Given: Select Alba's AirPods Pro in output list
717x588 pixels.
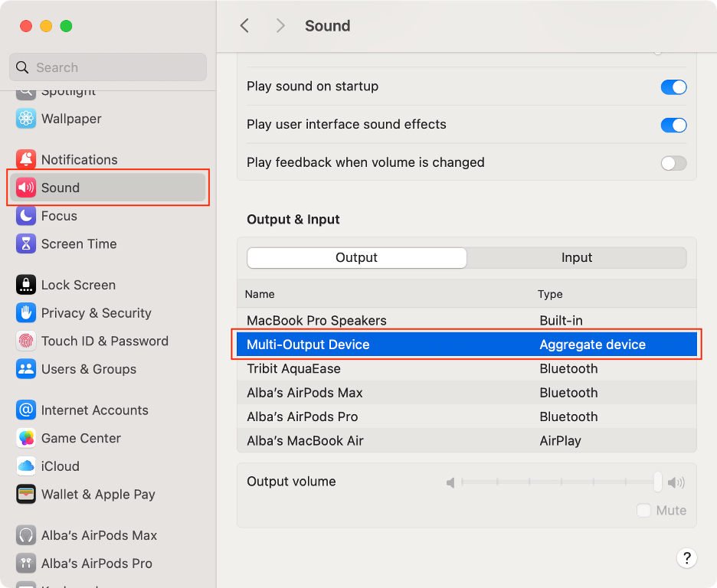Looking at the screenshot, I should [467, 416].
